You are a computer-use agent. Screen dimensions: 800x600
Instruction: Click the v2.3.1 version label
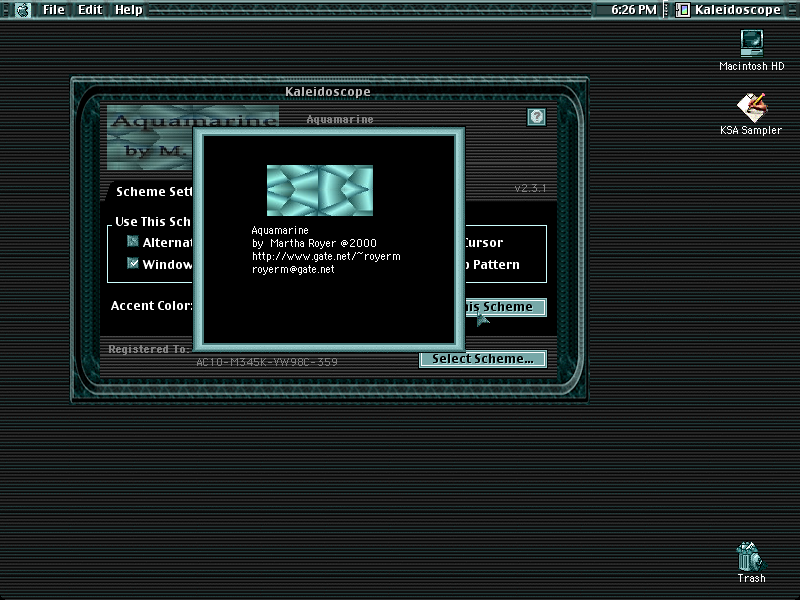click(530, 188)
